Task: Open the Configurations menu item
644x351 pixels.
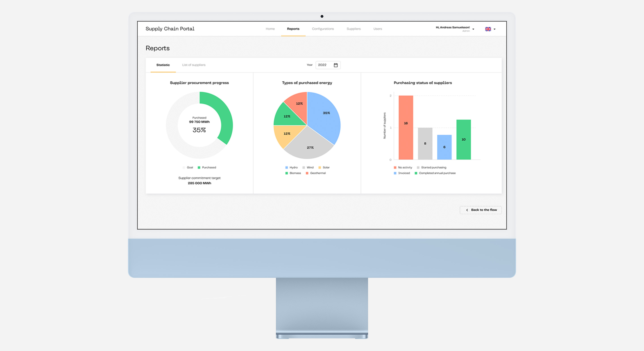Action: point(323,29)
